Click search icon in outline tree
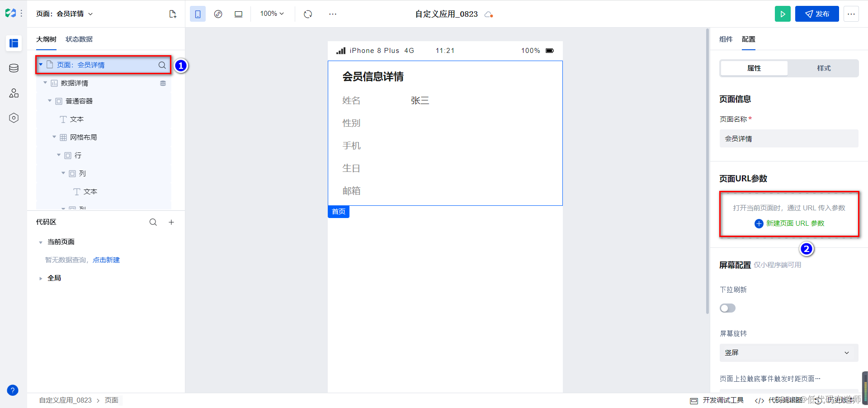This screenshot has height=408, width=868. pos(162,65)
